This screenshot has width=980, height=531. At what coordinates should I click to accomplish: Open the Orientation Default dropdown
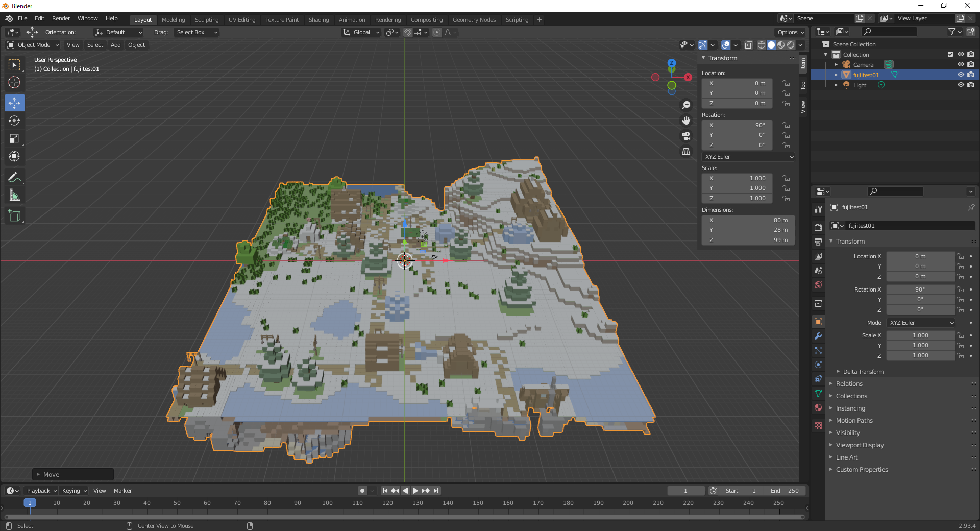click(x=119, y=32)
